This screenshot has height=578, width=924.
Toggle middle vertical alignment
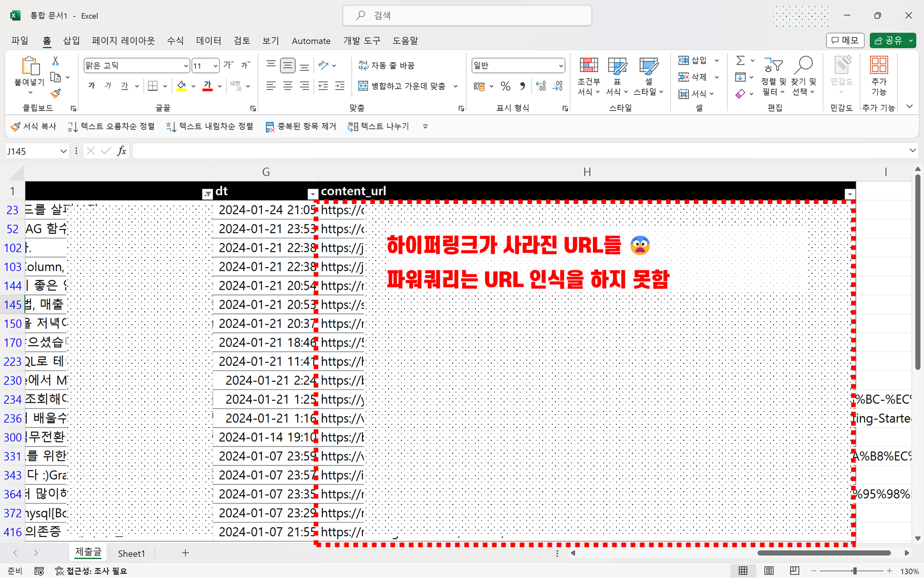tap(287, 65)
